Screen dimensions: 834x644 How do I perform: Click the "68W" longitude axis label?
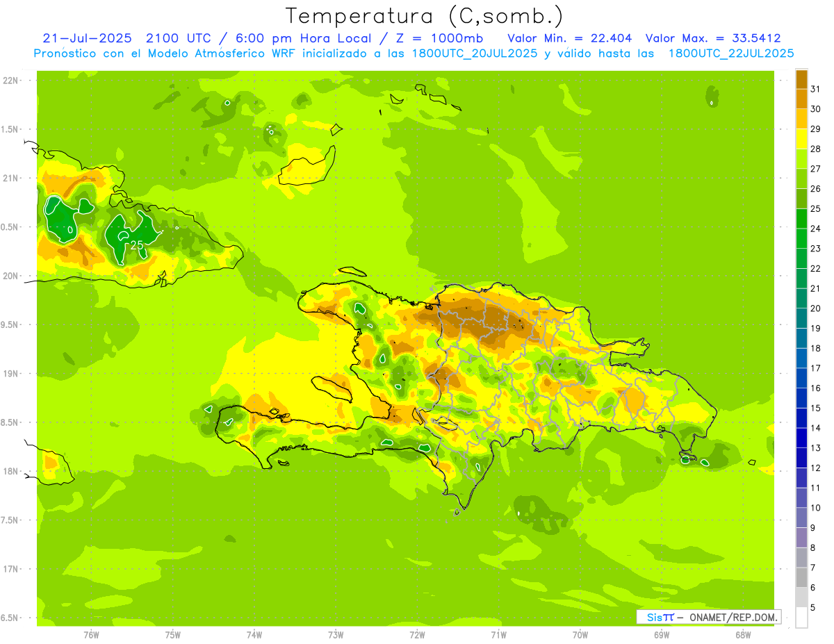coord(742,635)
